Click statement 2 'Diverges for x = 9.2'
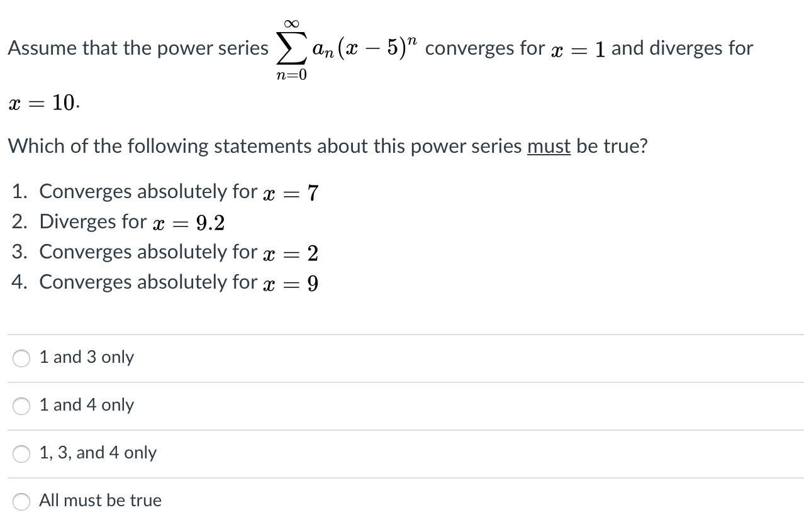 pos(118,222)
